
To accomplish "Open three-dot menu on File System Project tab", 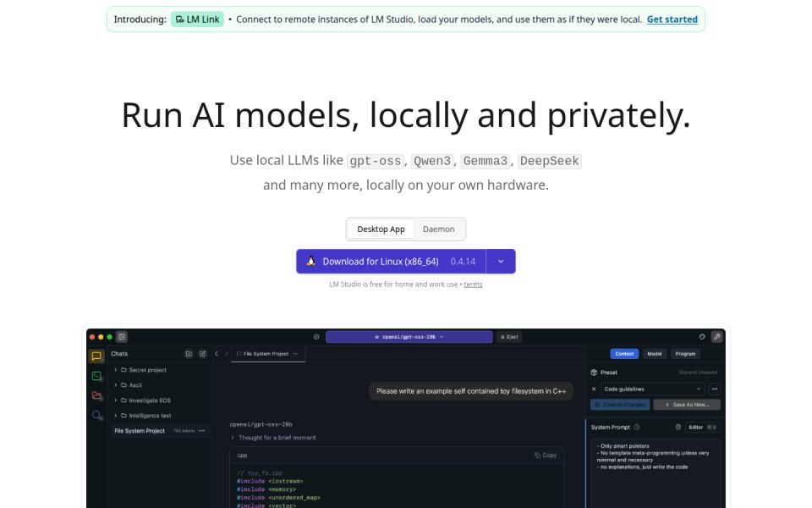I will (296, 354).
